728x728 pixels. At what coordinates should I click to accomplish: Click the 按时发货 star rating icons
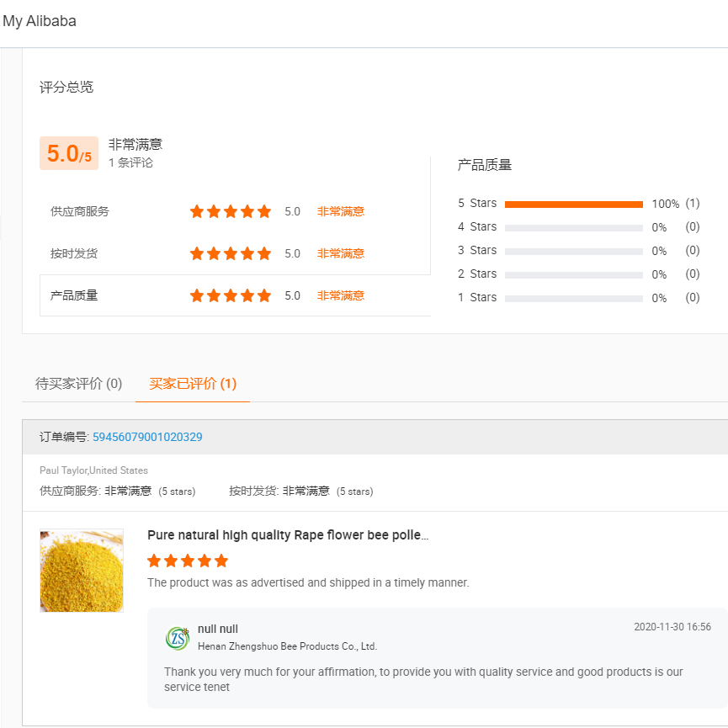(231, 253)
